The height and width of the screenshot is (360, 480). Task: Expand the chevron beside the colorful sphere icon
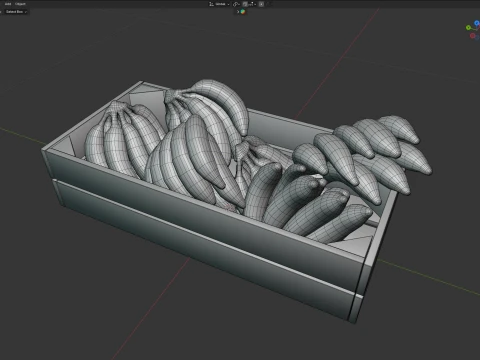[x=238, y=12]
